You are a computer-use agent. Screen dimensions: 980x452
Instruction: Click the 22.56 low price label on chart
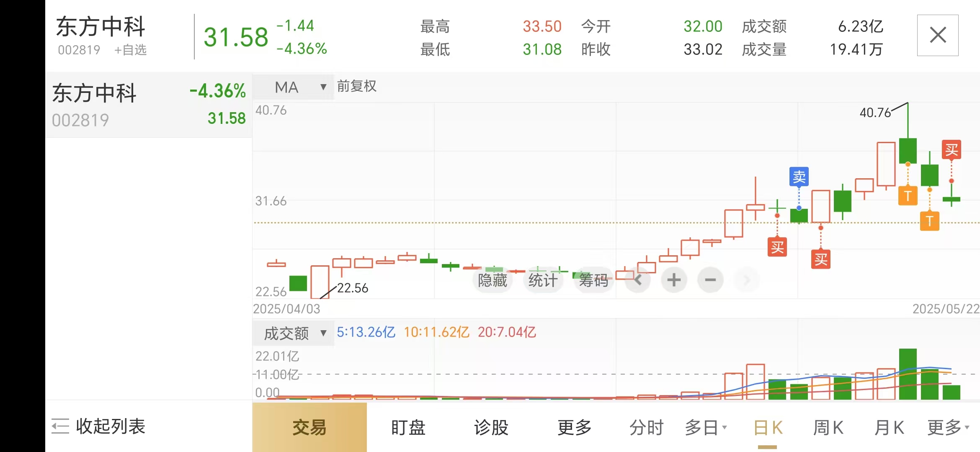coord(353,288)
